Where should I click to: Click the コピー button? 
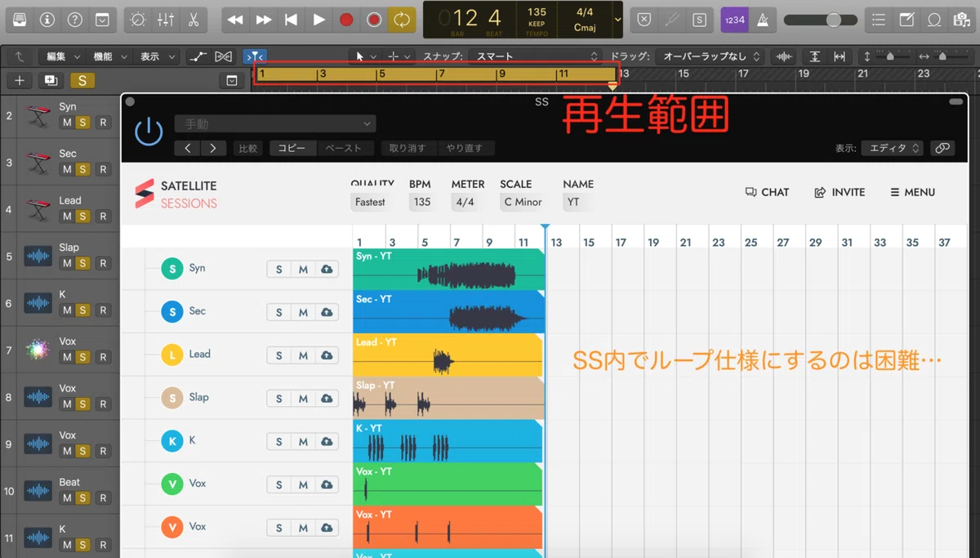pyautogui.click(x=292, y=149)
